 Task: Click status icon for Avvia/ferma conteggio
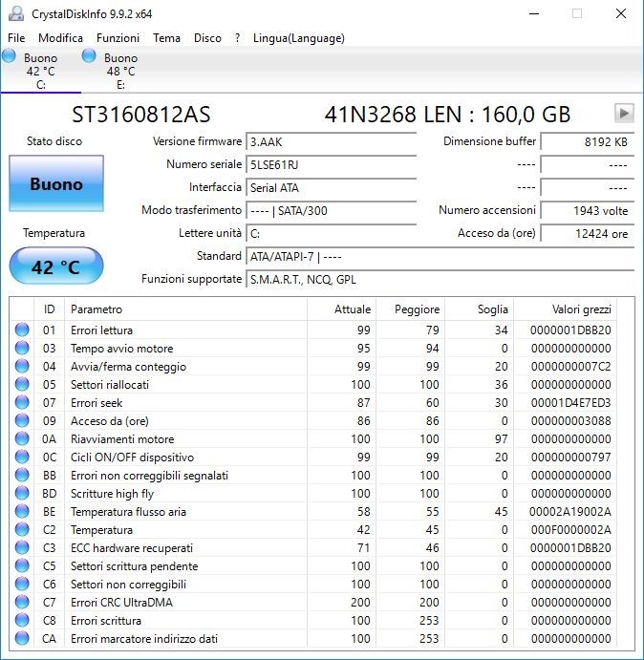22,366
